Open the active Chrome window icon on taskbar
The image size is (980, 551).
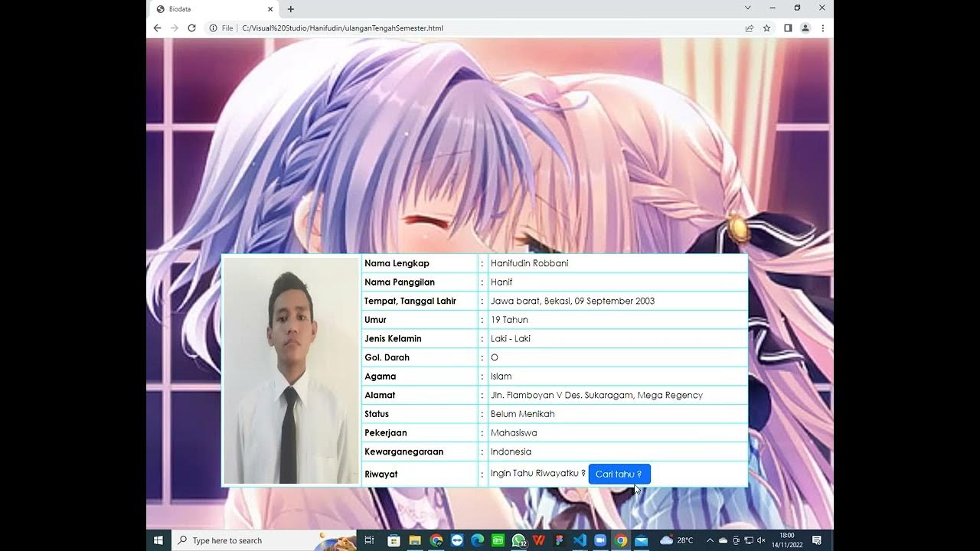tap(621, 540)
